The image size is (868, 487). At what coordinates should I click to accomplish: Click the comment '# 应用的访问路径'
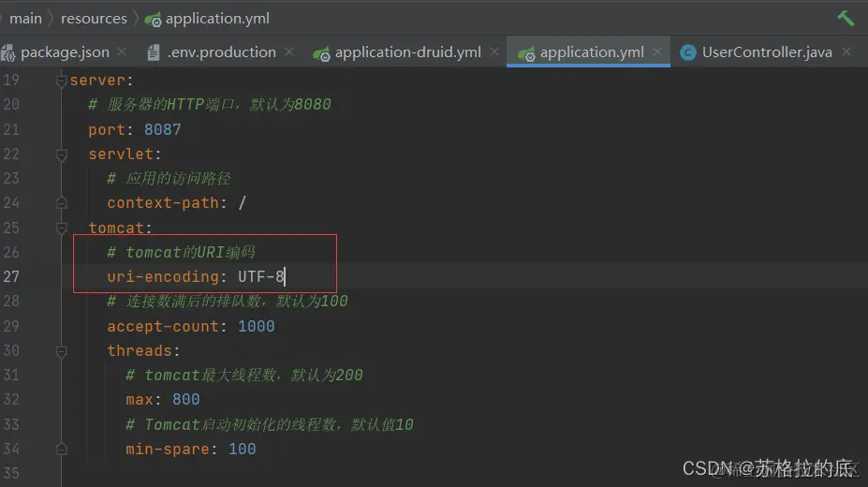(x=169, y=178)
